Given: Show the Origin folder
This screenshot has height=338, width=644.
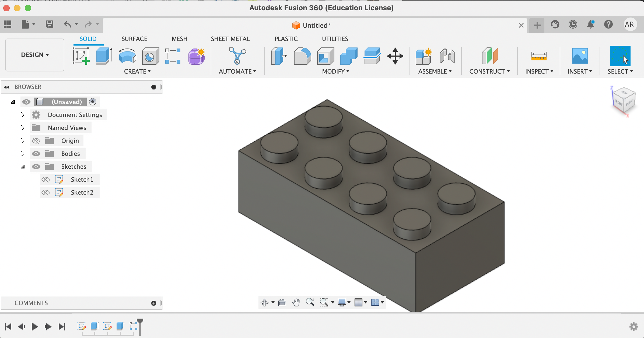Looking at the screenshot, I should click(x=36, y=141).
